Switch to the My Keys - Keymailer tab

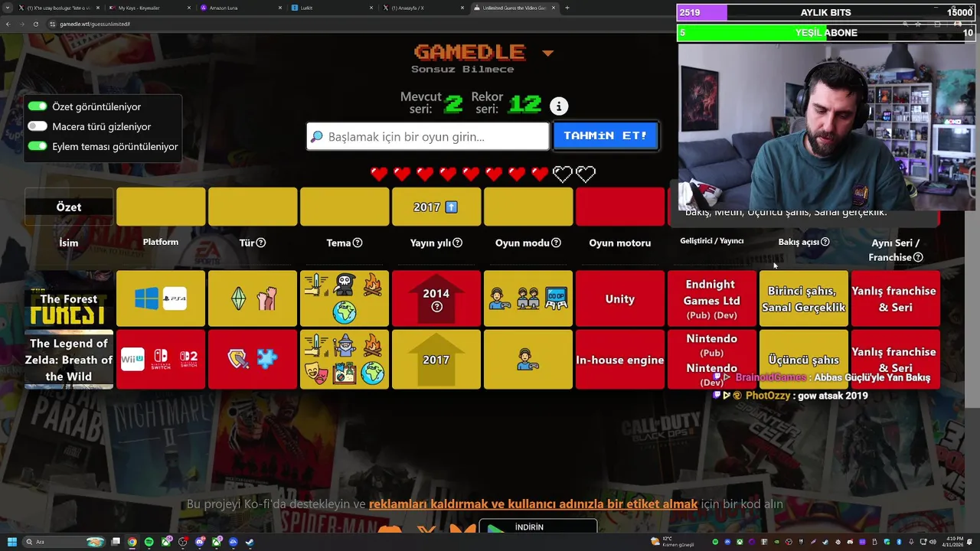click(149, 8)
